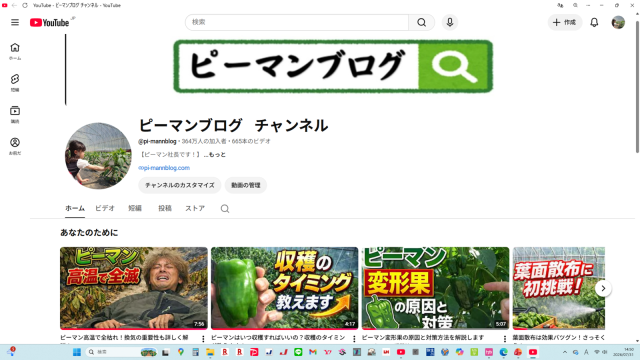Go to ホーム in left sidebar
640x360 pixels.
click(15, 51)
